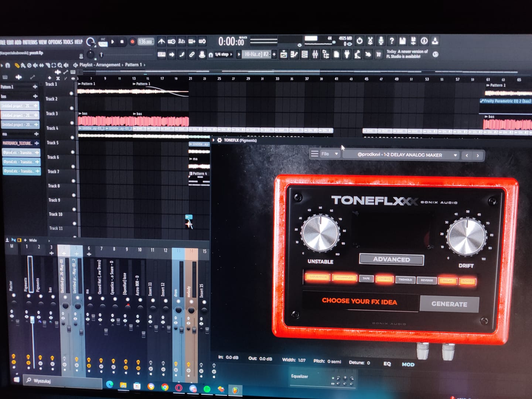Select the pencil draw tool in Playlist
The height and width of the screenshot is (399, 532).
pyautogui.click(x=17, y=65)
